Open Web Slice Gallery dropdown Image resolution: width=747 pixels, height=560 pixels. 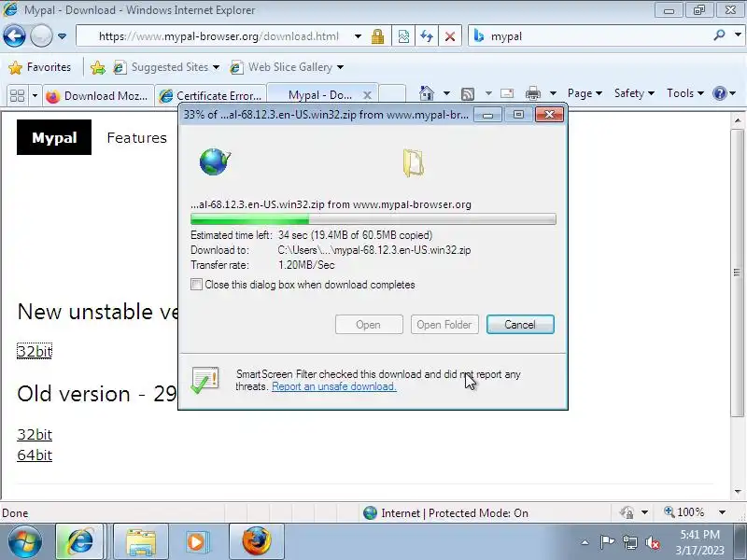[287, 67]
